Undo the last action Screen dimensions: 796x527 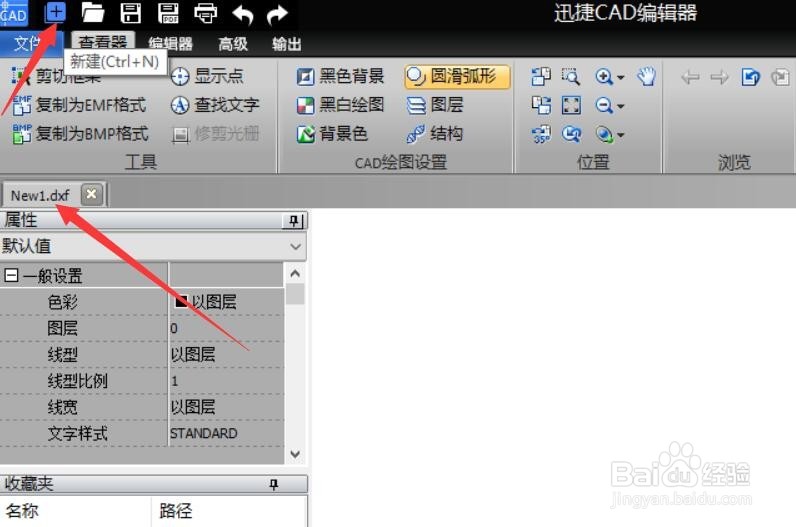click(243, 14)
